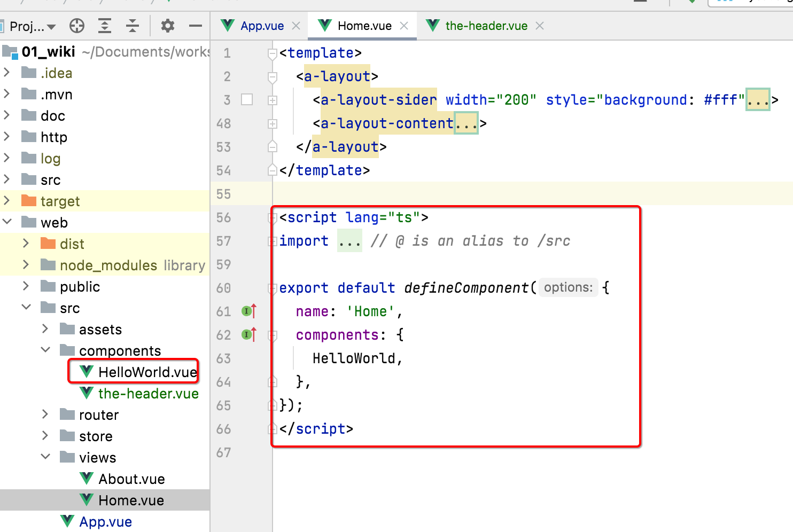Expand the target folder
The height and width of the screenshot is (532, 793).
coord(7,200)
